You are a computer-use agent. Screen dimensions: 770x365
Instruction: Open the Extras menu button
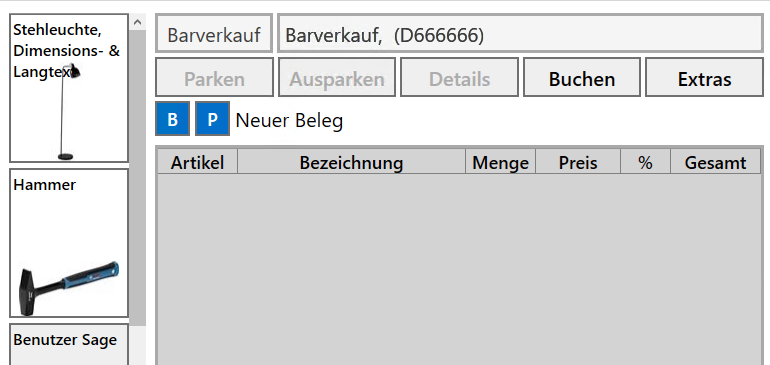coord(704,77)
